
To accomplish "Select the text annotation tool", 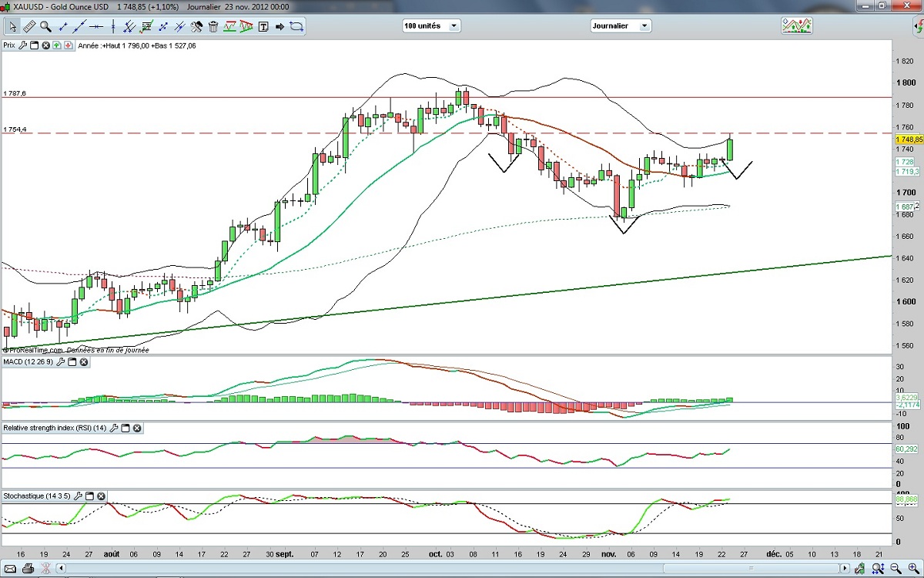I will tap(263, 26).
